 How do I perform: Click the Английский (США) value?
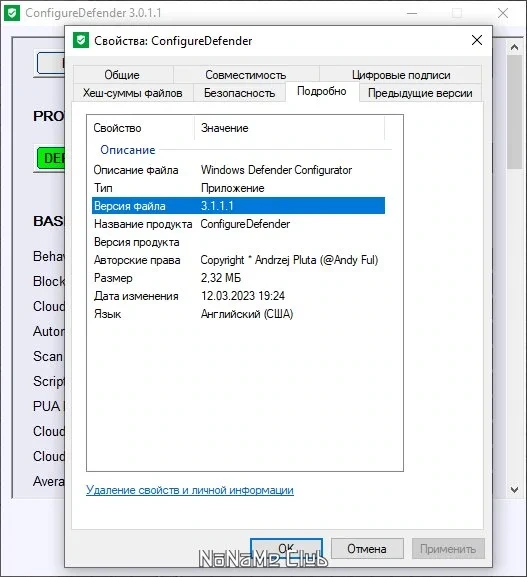point(247,314)
